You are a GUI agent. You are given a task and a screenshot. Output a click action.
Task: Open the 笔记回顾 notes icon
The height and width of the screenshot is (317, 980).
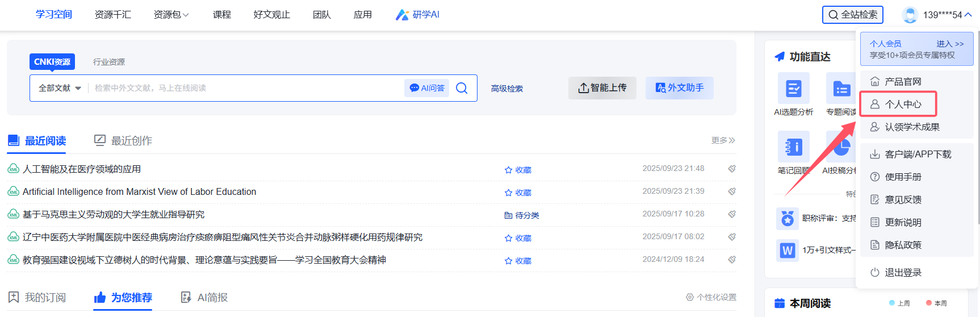click(x=793, y=147)
